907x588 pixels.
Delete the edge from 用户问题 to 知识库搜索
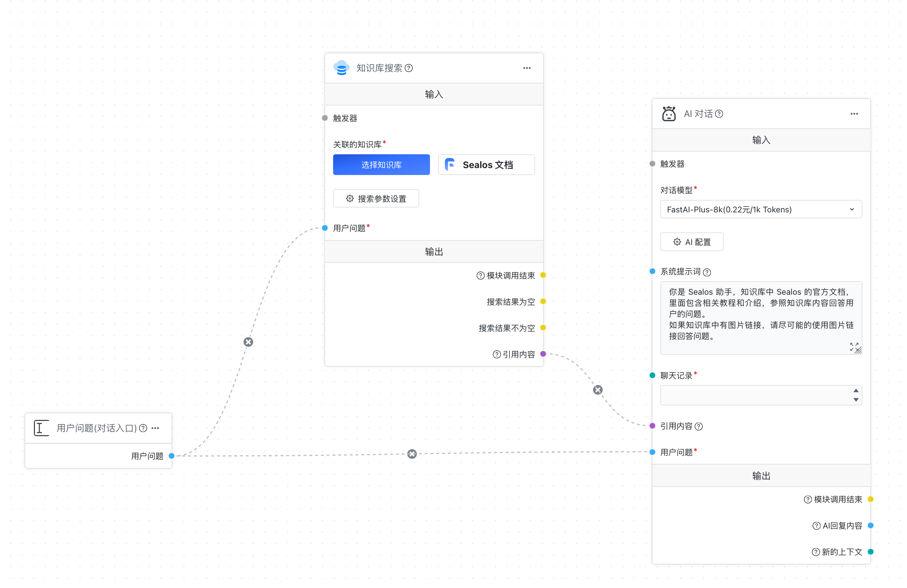click(248, 342)
